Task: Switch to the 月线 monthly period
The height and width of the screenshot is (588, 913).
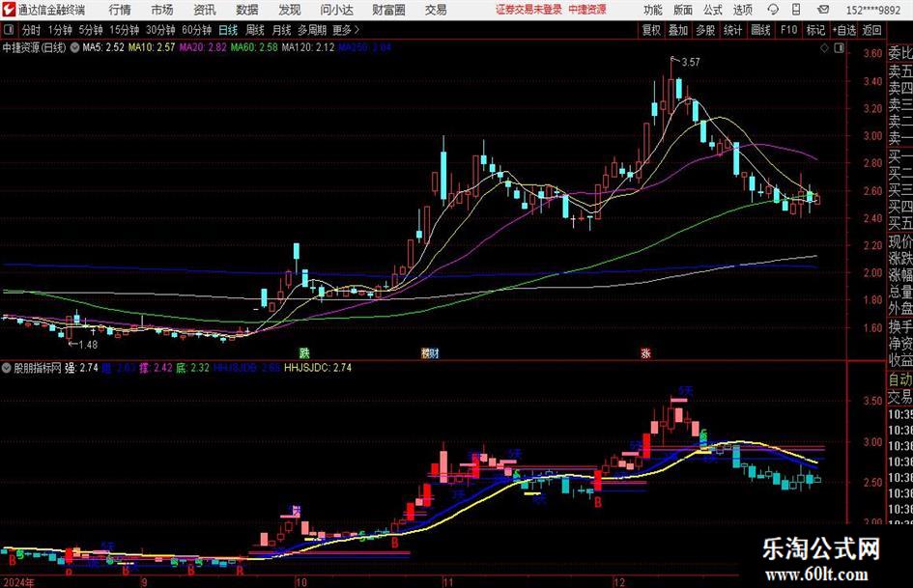Action: click(x=282, y=30)
